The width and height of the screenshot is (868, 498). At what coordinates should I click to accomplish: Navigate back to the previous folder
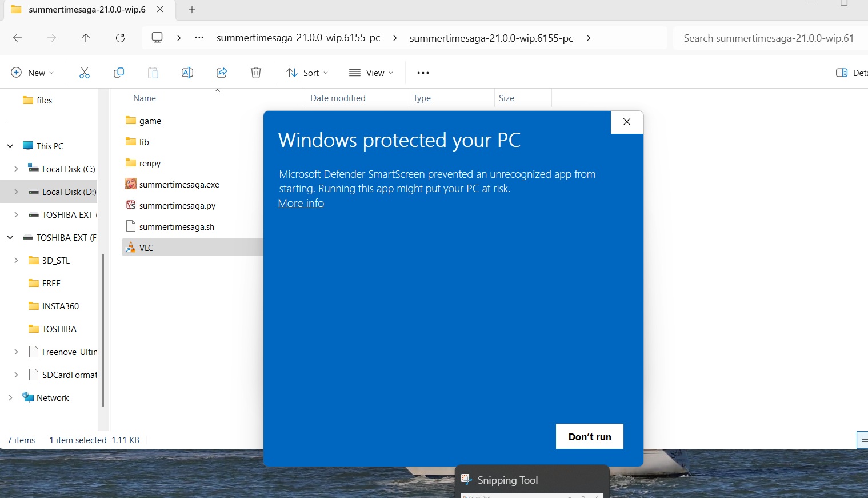tap(18, 38)
